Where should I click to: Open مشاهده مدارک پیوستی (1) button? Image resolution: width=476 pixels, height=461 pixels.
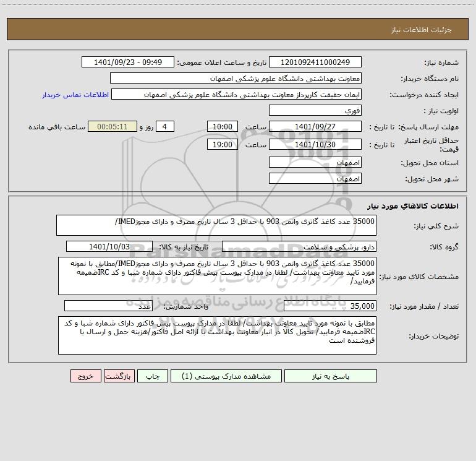[x=226, y=376]
